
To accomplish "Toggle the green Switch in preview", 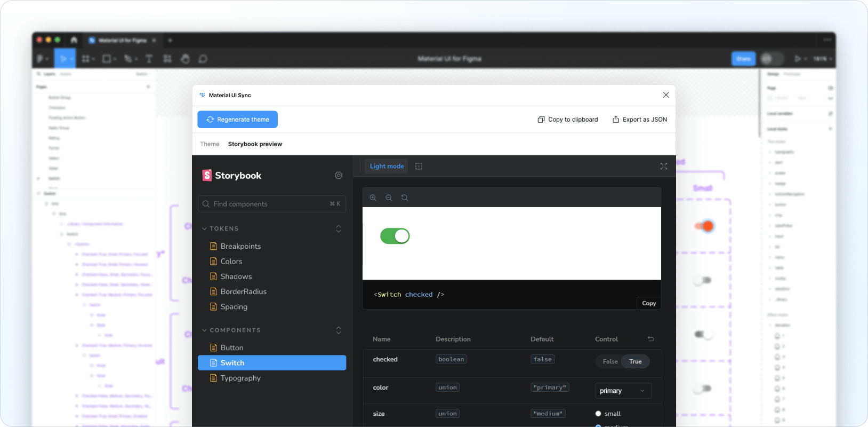I will coord(395,236).
